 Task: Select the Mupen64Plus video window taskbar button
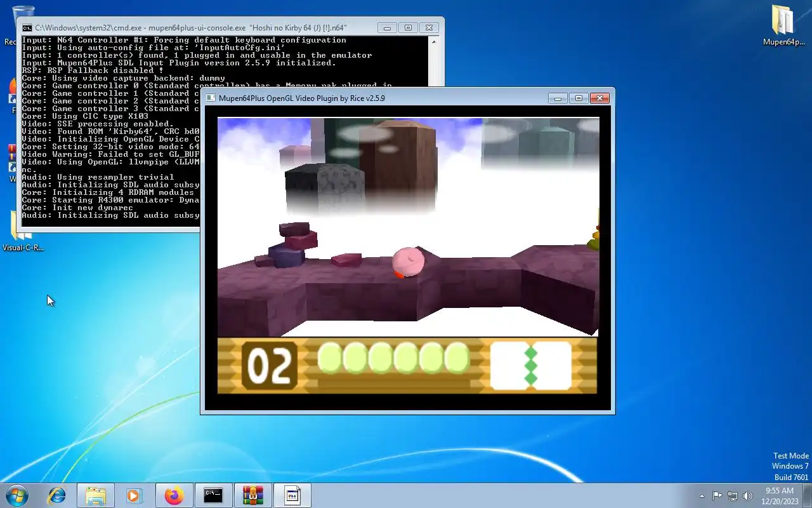coord(292,495)
